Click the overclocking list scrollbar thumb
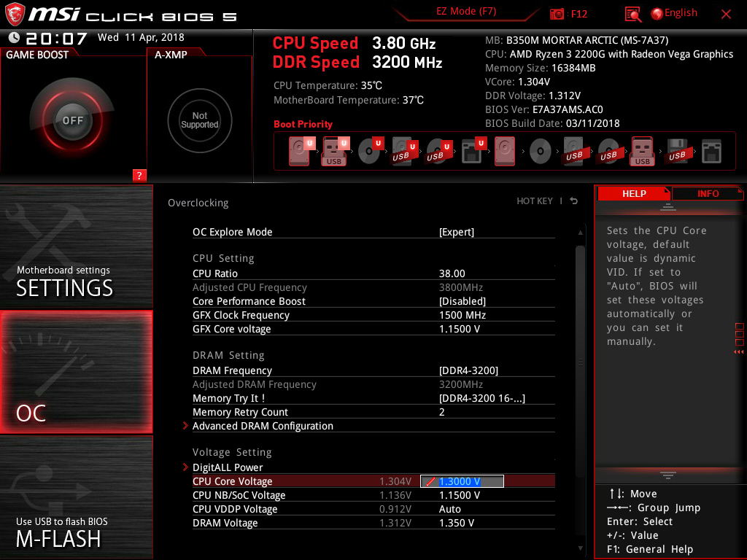Viewport: 747px width, 560px height. [x=580, y=362]
